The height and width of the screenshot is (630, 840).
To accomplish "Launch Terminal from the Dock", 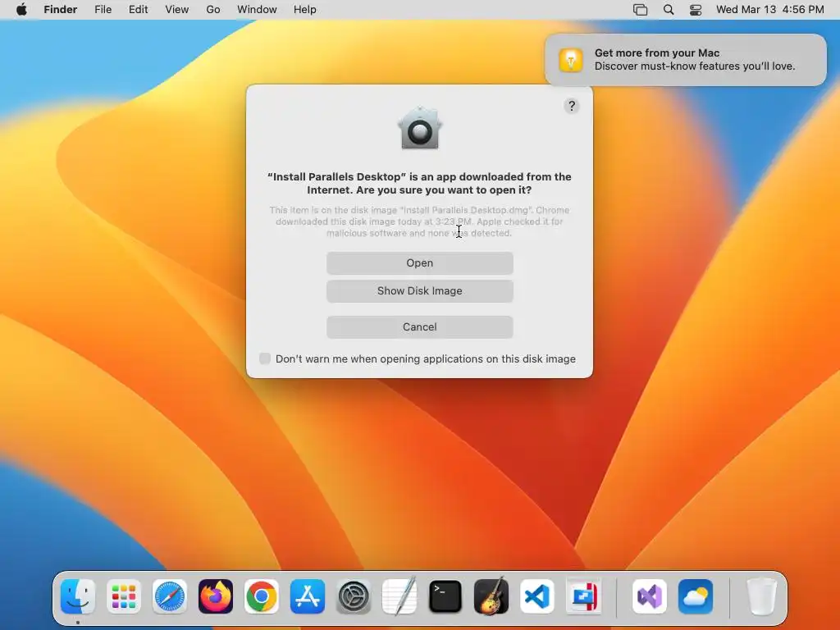I will tap(445, 596).
